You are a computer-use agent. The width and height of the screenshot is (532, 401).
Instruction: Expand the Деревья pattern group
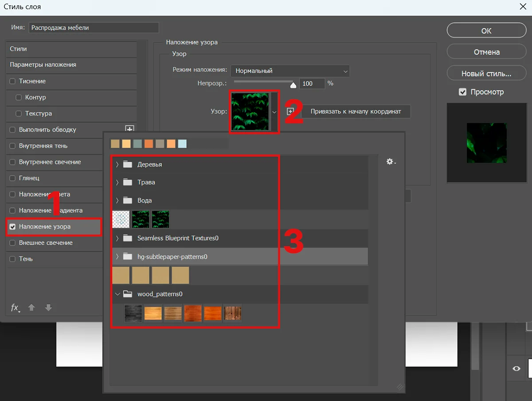click(117, 164)
